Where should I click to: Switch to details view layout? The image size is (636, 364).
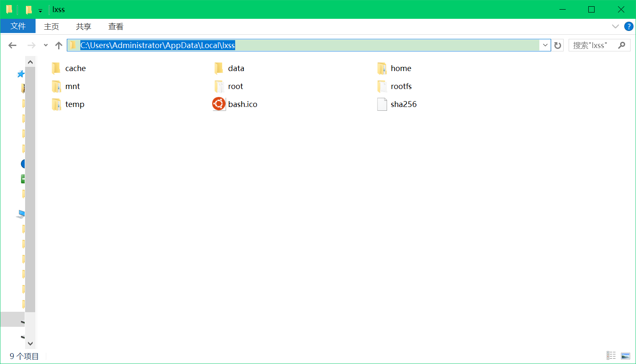(611, 356)
